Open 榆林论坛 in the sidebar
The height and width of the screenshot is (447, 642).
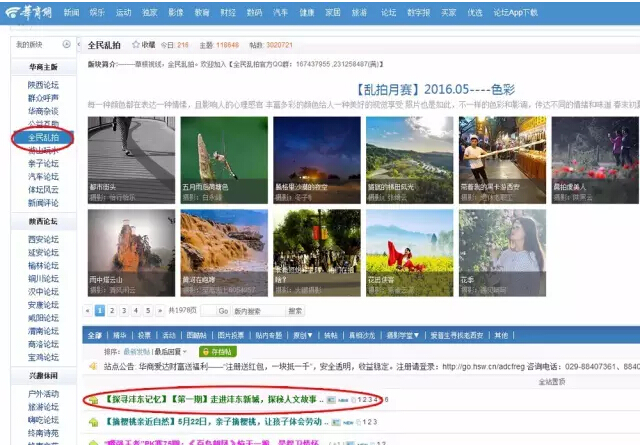[43, 266]
